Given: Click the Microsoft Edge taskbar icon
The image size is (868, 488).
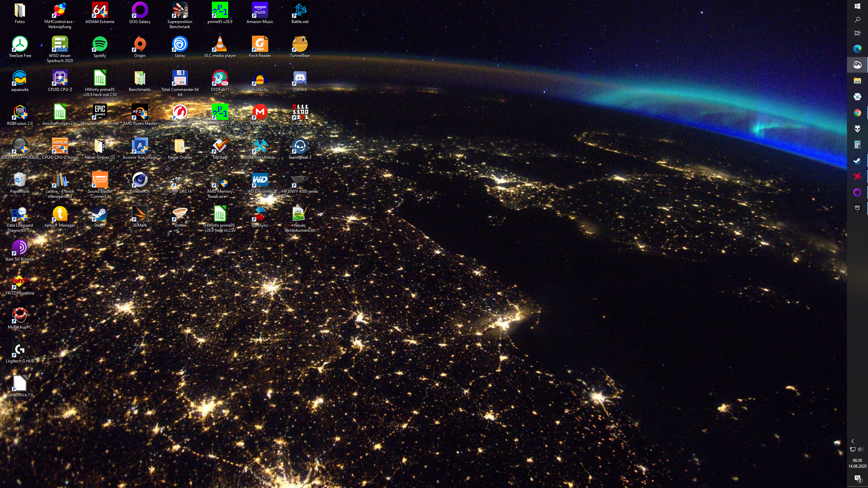Looking at the screenshot, I should point(857,49).
